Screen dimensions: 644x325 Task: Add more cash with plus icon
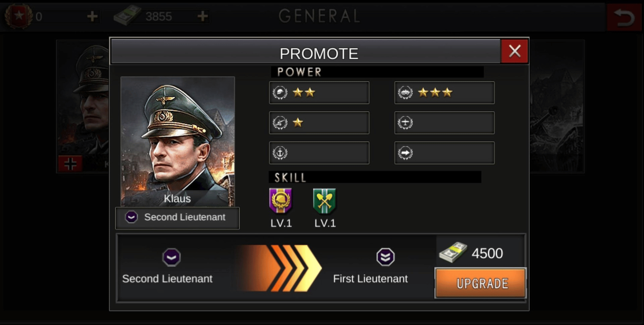pos(202,16)
